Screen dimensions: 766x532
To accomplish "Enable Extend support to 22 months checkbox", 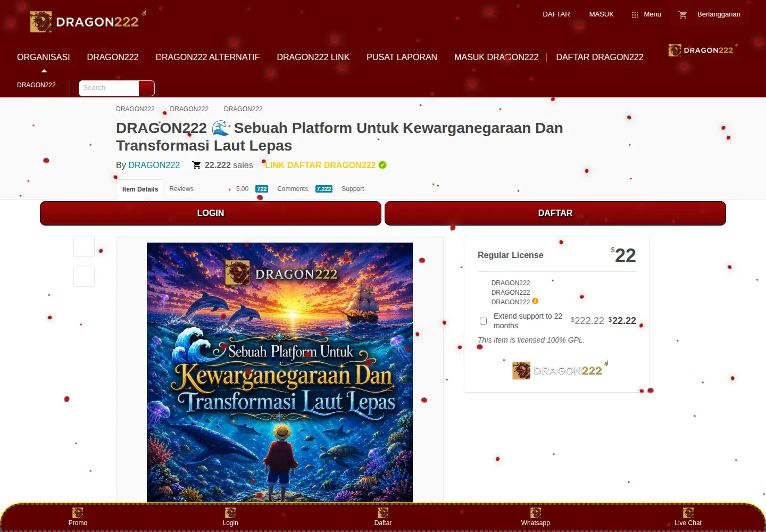I will click(483, 321).
